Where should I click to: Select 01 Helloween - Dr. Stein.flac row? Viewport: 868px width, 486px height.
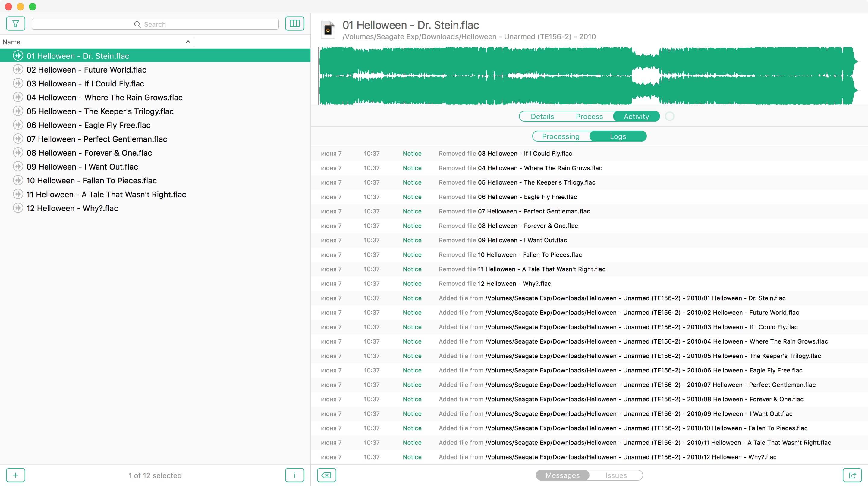155,55
